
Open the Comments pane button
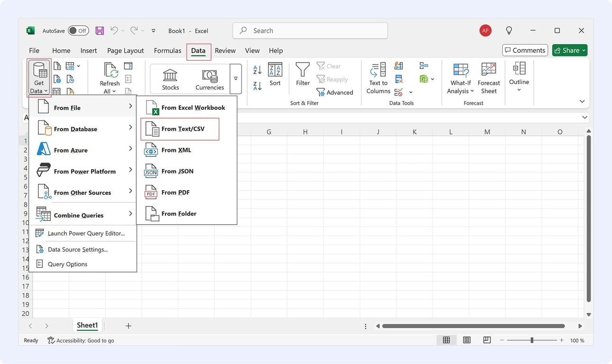point(525,50)
